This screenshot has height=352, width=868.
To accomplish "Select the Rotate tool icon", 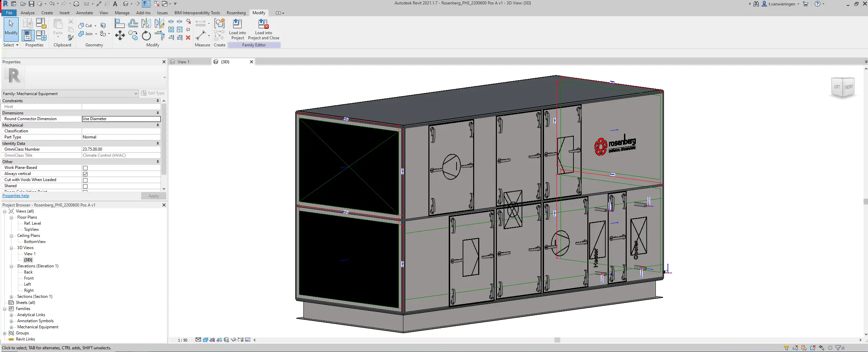I will click(x=146, y=35).
